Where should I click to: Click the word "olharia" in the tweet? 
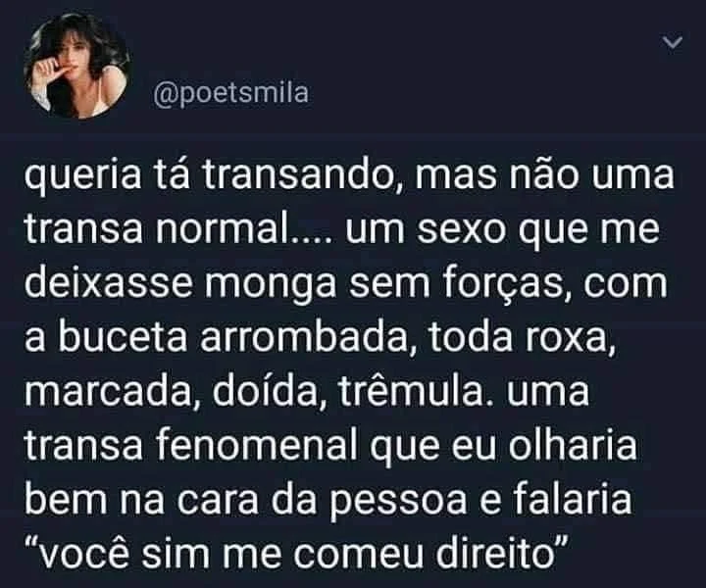[574, 445]
